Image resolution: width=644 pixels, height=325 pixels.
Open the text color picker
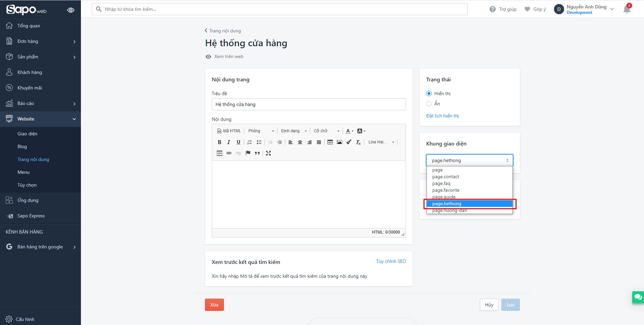point(349,131)
